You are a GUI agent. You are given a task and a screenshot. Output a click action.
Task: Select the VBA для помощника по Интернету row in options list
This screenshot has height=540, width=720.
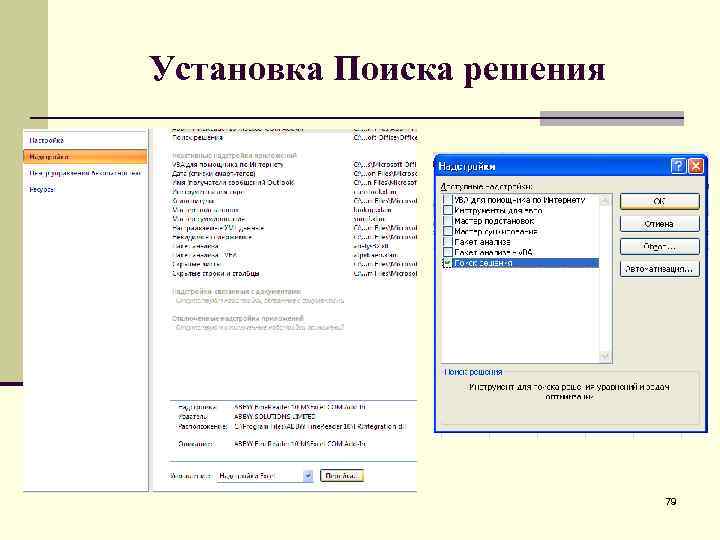294,164
